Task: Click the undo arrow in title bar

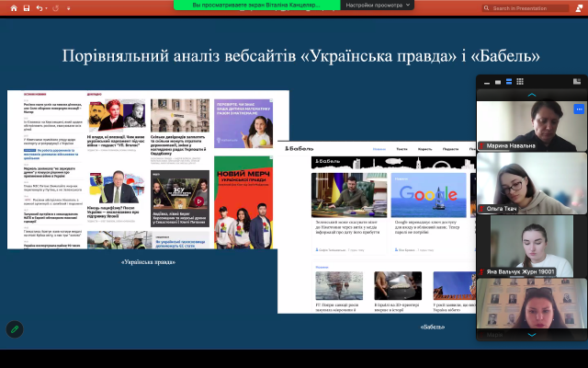Action: (x=40, y=8)
